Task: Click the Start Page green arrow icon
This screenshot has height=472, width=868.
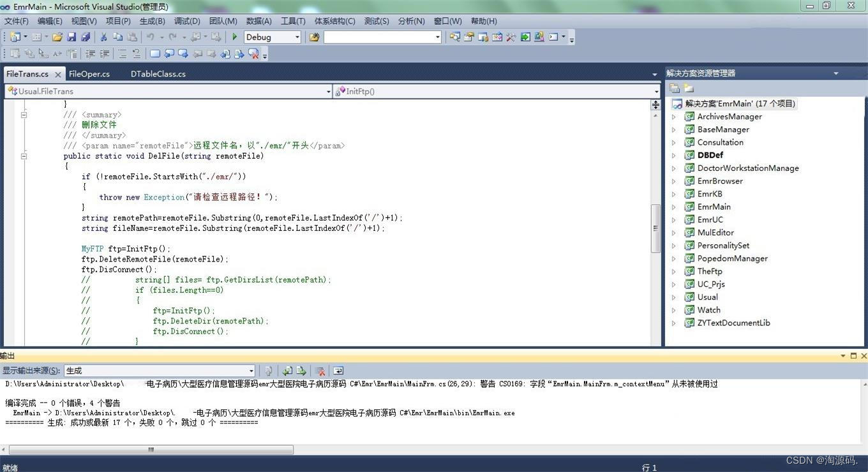Action: pyautogui.click(x=525, y=37)
